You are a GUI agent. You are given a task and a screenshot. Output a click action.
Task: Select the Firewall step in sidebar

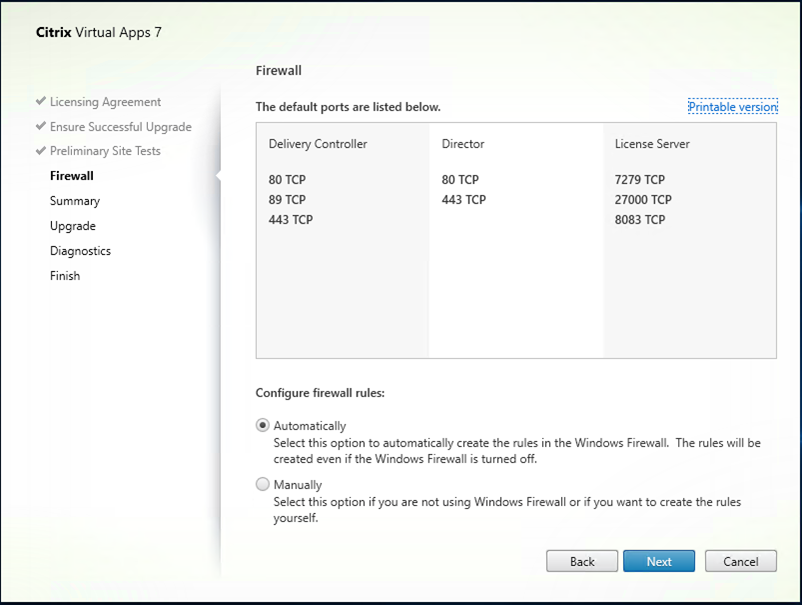[x=72, y=176]
